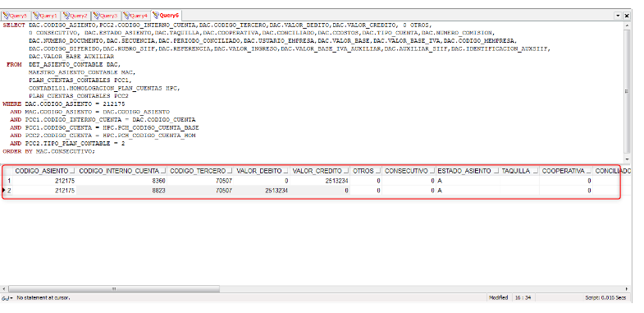Sort by the VALOR_DEBITO column header
This screenshot has height=313, width=644.
(x=262, y=171)
